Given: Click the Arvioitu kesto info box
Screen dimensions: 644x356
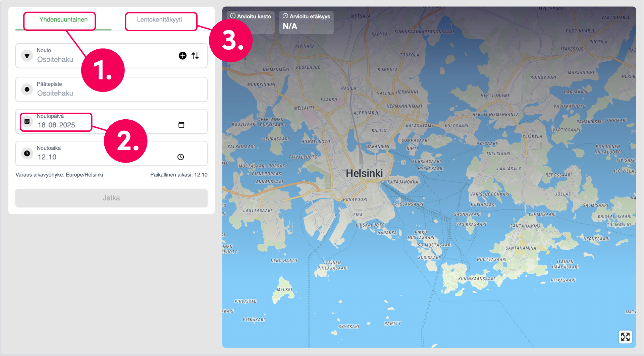Looking at the screenshot, I should point(251,22).
